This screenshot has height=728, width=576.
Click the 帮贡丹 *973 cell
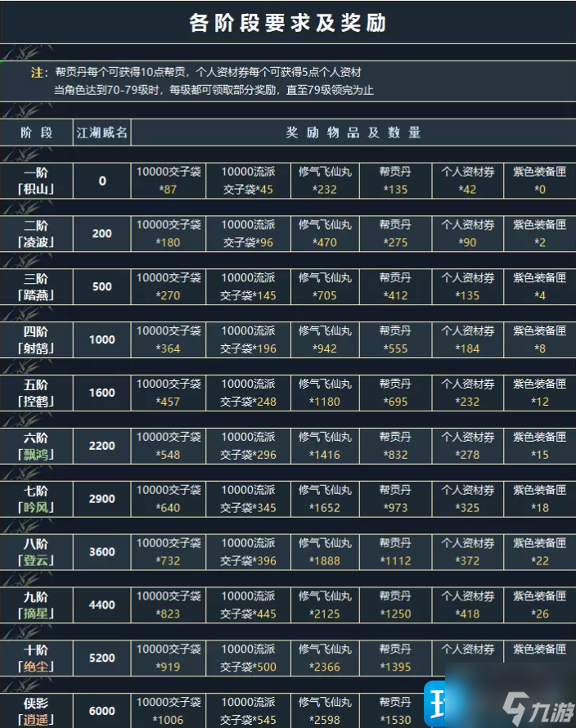395,499
